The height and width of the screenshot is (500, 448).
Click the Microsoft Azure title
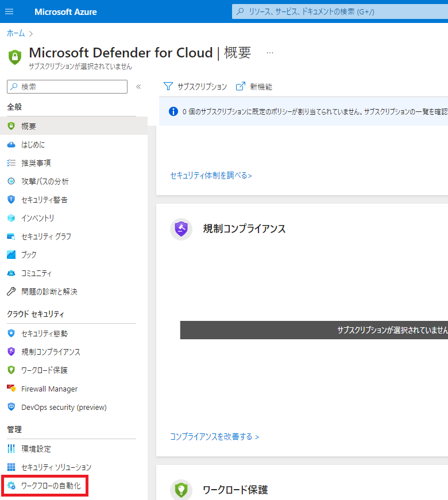point(65,12)
